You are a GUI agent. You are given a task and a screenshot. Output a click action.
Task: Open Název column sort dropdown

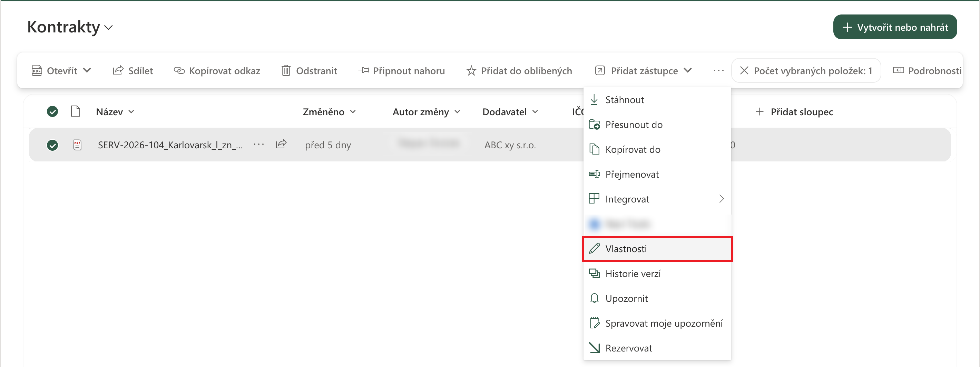pos(115,112)
